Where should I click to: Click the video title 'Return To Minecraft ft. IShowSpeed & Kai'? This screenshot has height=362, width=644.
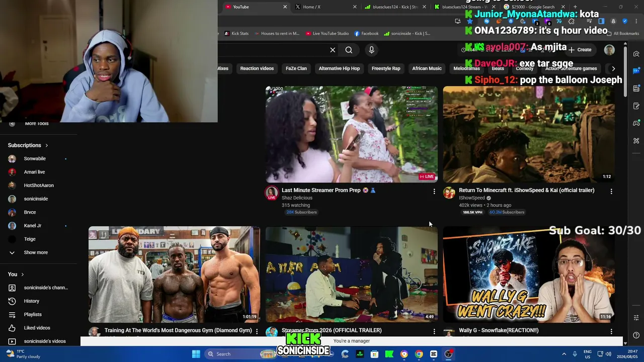526,191
